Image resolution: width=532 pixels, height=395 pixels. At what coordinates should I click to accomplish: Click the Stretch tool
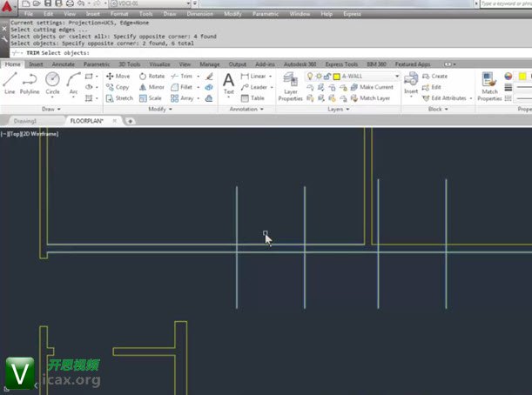(119, 98)
